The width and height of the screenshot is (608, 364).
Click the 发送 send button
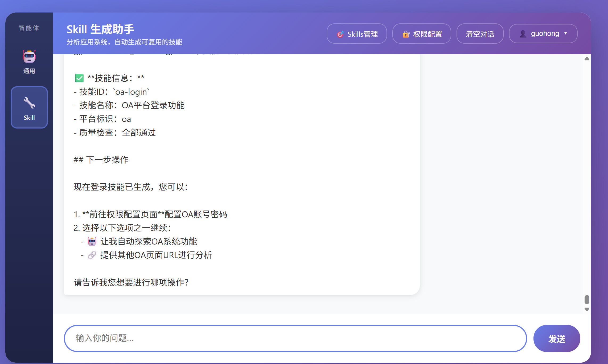click(x=557, y=338)
